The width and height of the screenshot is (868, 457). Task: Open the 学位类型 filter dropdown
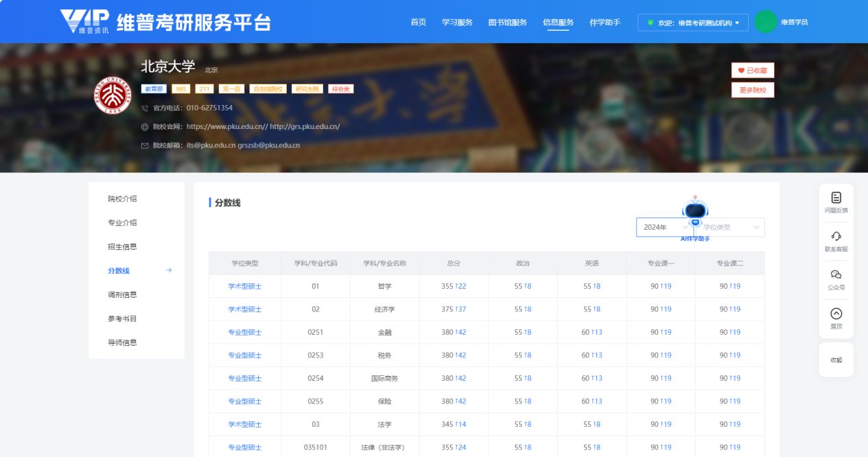(730, 227)
